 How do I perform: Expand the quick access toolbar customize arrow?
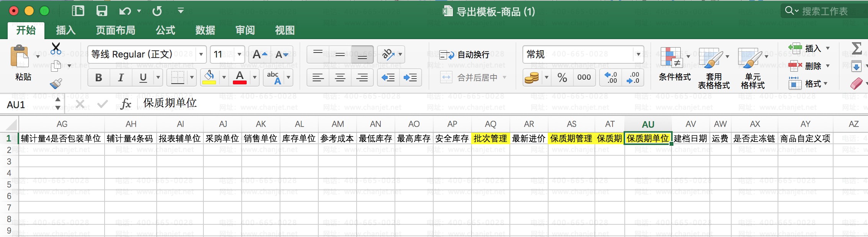pyautogui.click(x=181, y=11)
